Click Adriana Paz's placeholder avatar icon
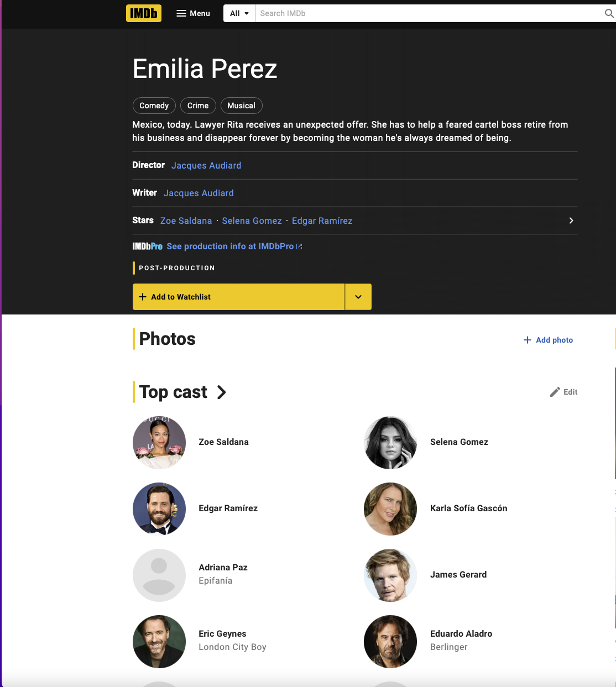The image size is (616, 687). [159, 575]
